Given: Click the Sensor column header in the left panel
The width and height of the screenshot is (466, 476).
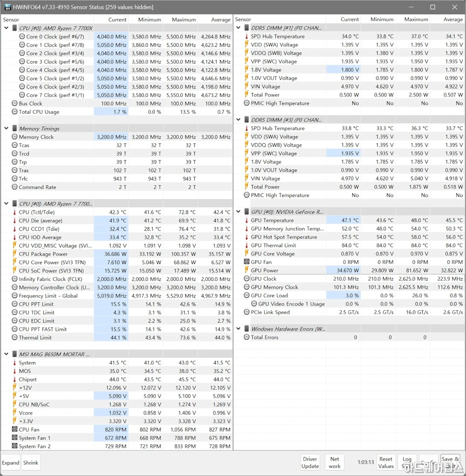Looking at the screenshot, I should pos(11,20).
